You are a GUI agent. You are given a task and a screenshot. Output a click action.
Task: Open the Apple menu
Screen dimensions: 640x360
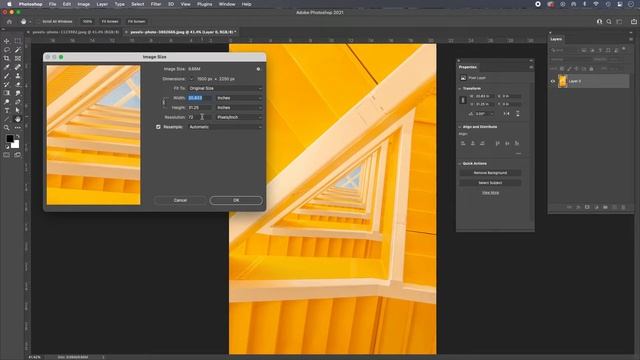9,4
